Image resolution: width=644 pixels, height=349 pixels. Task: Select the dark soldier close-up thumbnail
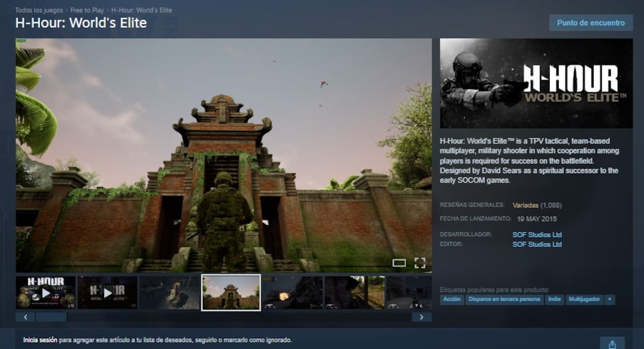pos(355,293)
